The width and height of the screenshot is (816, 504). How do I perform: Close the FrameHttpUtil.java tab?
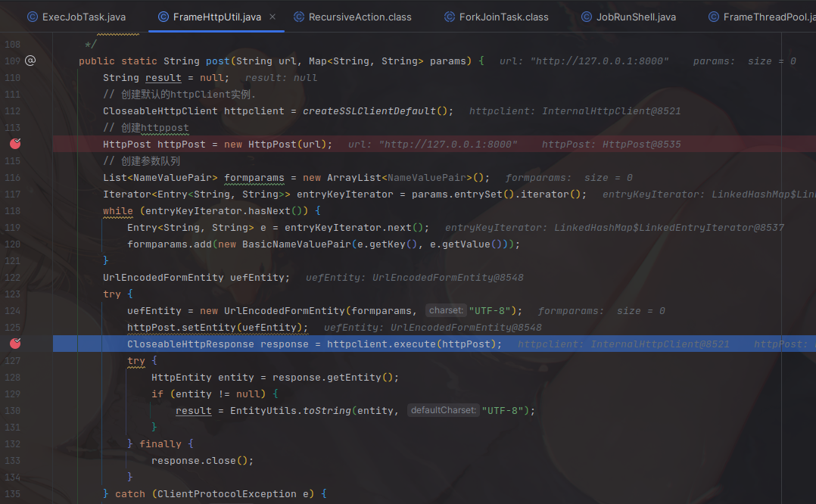point(273,17)
